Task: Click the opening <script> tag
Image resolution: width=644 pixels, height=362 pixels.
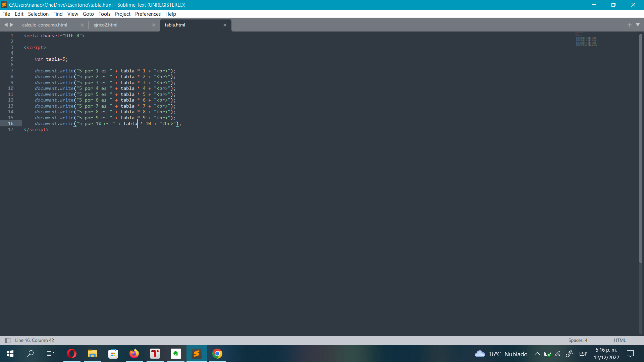Action: coord(35,47)
